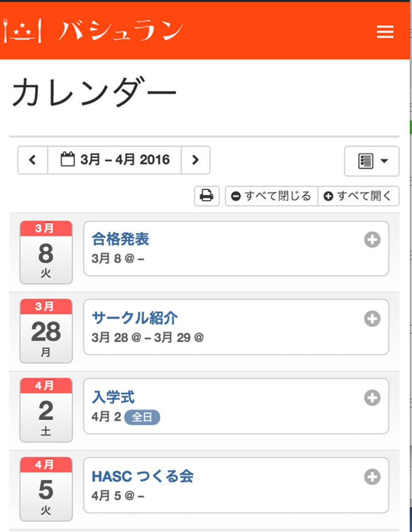412x532 pixels.
Task: Expand the サークル紹介 event details
Action: [372, 319]
